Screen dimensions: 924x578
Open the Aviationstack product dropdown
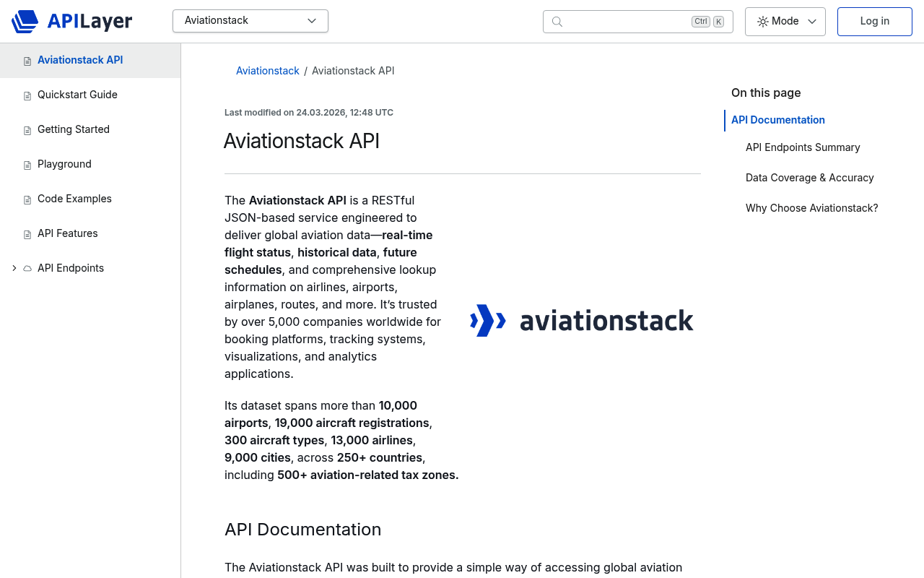(250, 21)
